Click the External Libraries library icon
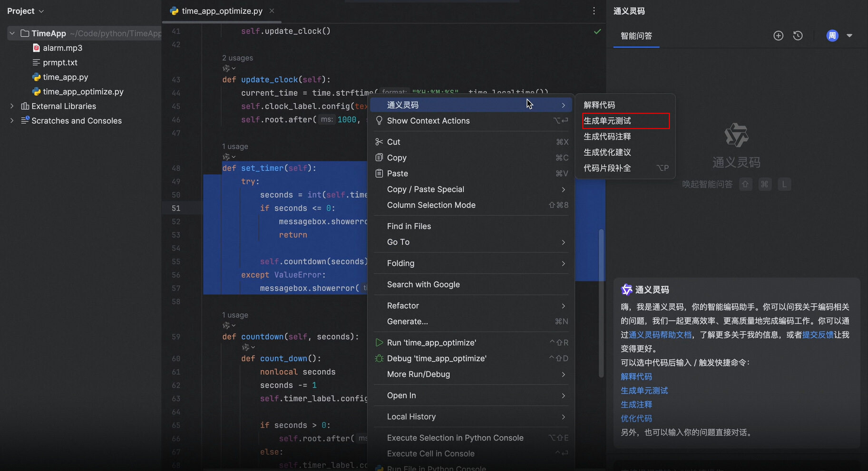The image size is (868, 471). pyautogui.click(x=25, y=106)
